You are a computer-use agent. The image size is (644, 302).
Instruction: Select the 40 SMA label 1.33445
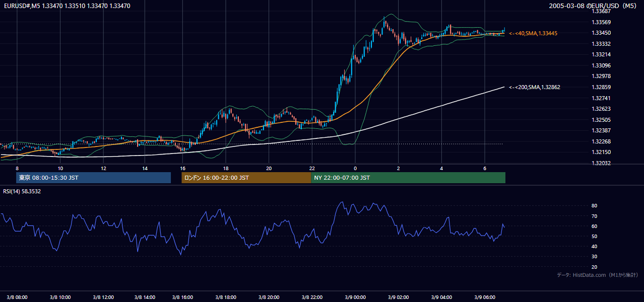coord(533,33)
